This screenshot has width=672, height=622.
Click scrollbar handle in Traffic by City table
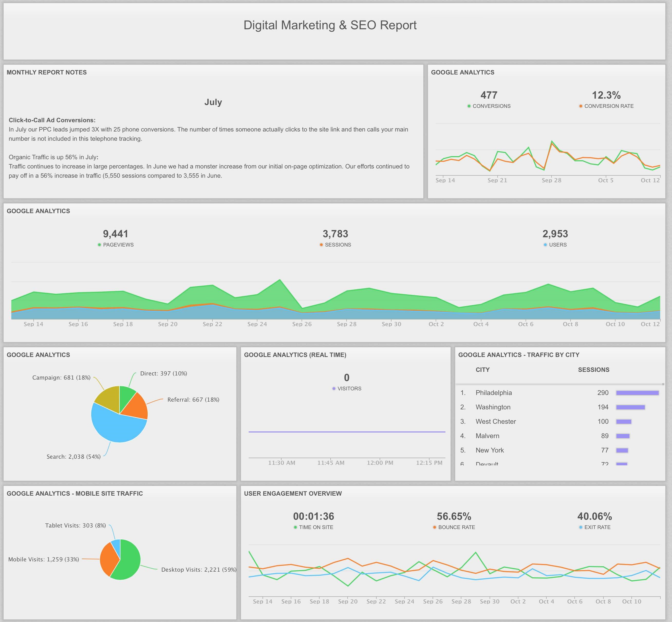(x=663, y=384)
